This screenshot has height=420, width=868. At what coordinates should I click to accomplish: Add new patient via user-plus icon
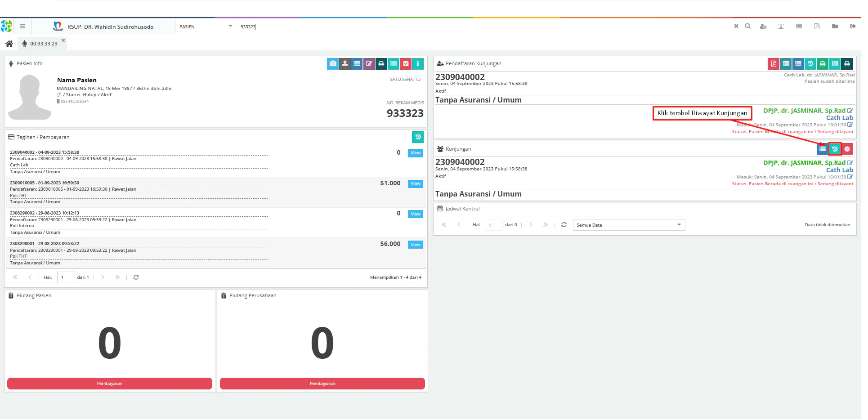pyautogui.click(x=763, y=27)
